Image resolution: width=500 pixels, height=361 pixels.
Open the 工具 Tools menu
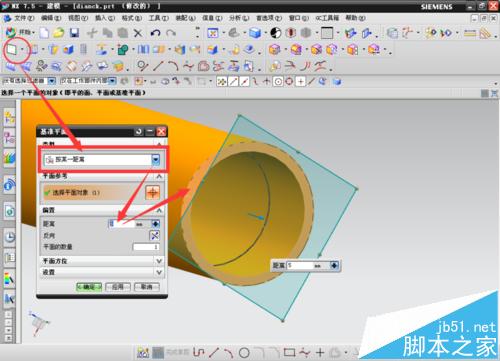[x=159, y=18]
